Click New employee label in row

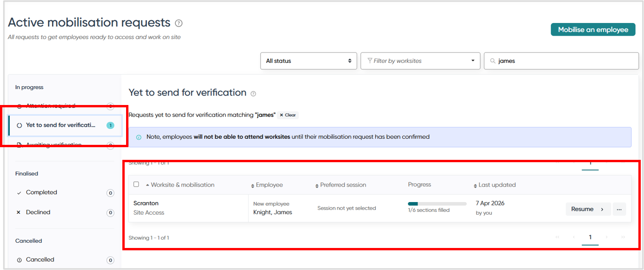271,204
